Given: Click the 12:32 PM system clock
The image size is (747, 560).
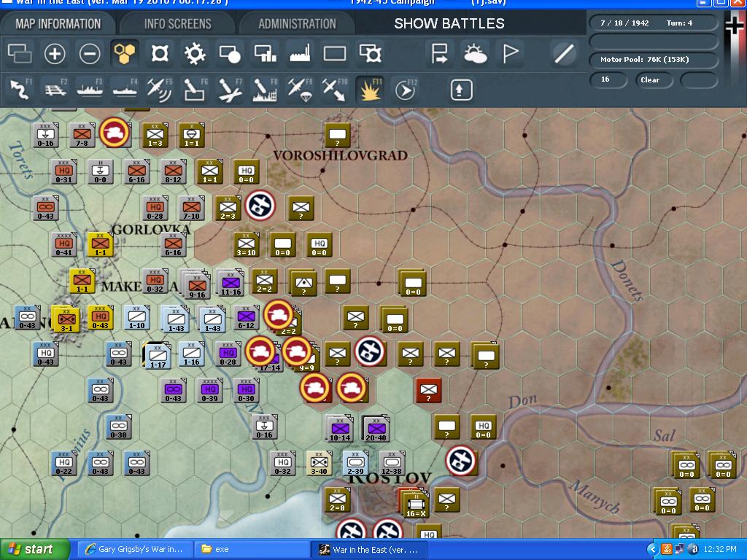Looking at the screenshot, I should pyautogui.click(x=719, y=550).
